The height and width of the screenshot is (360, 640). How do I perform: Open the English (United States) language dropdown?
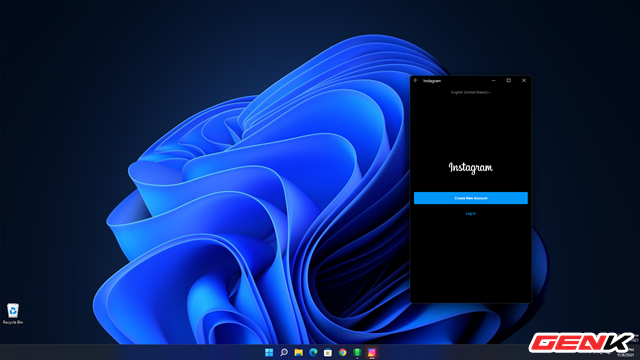[471, 93]
